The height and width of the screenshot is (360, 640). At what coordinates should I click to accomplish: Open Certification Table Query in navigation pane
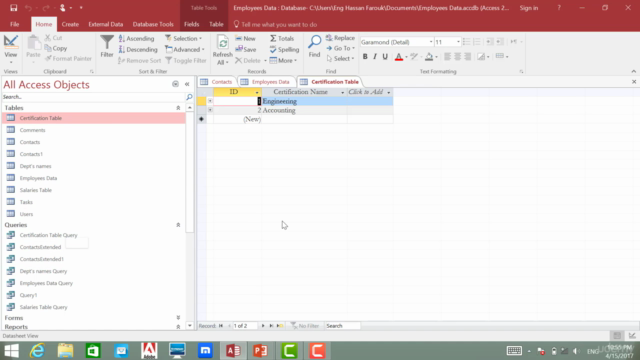tap(48, 235)
